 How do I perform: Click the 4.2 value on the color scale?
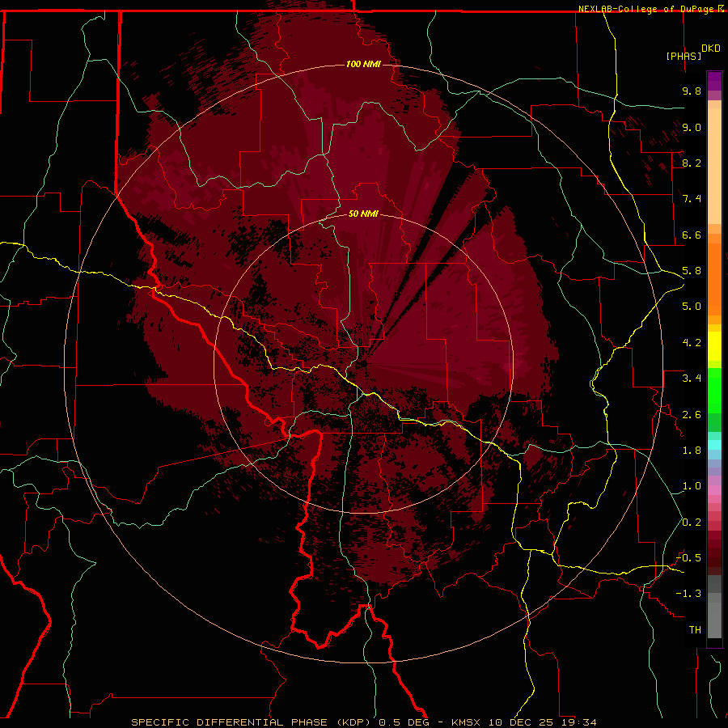point(692,343)
